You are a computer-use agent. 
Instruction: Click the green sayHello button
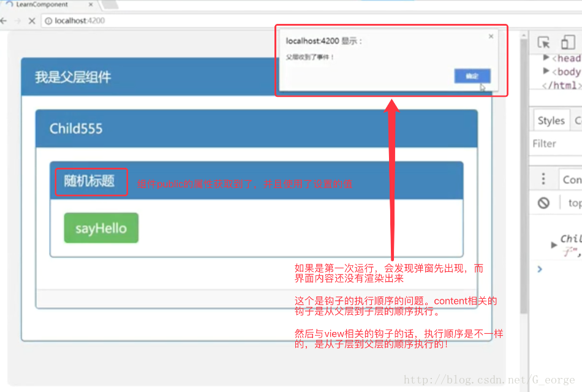pyautogui.click(x=101, y=228)
